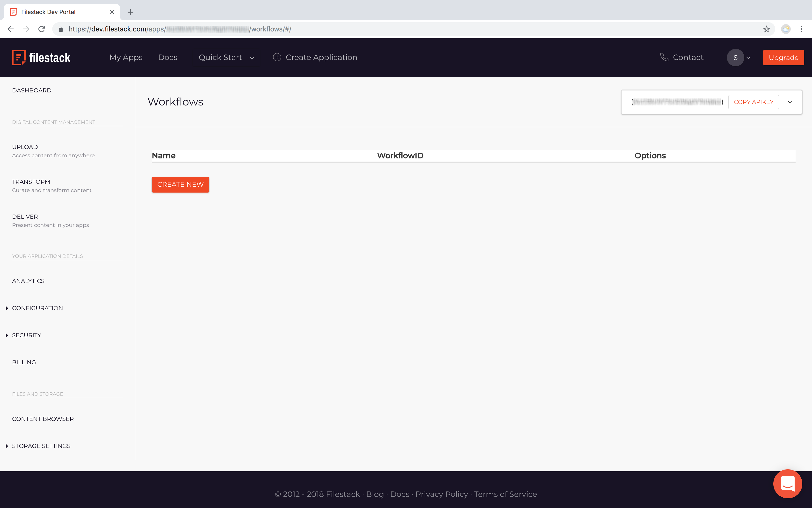This screenshot has height=508, width=812.
Task: Bookmark page with the star icon
Action: pyautogui.click(x=766, y=29)
